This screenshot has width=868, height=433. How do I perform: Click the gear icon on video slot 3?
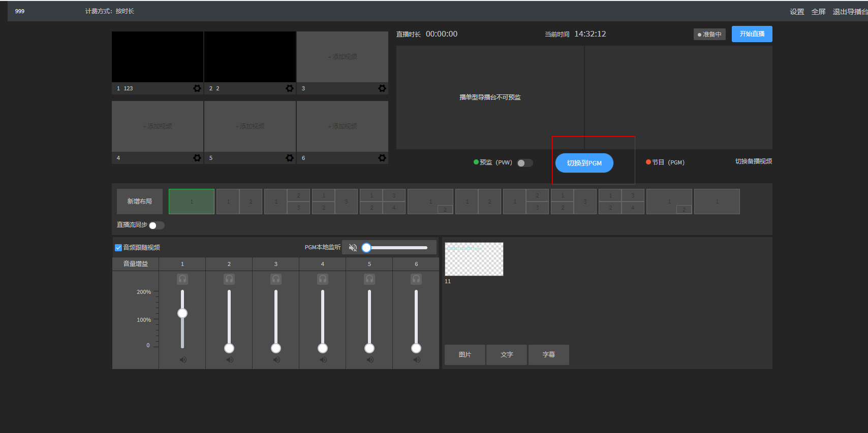click(x=382, y=88)
